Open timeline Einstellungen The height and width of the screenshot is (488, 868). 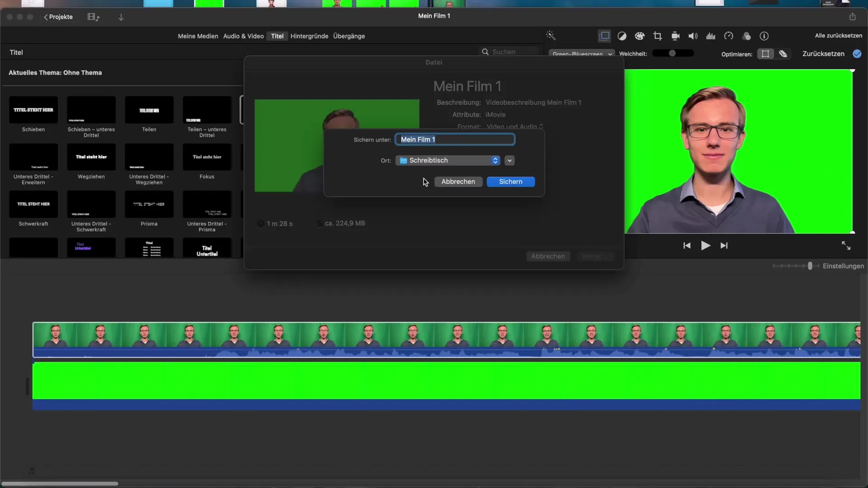click(x=843, y=266)
